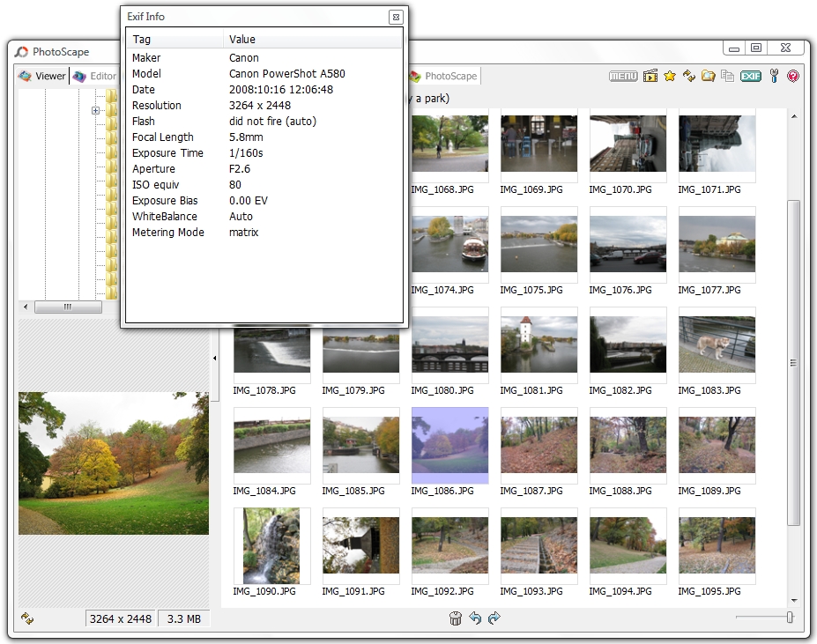Switch to the Viewer tab

click(x=42, y=76)
